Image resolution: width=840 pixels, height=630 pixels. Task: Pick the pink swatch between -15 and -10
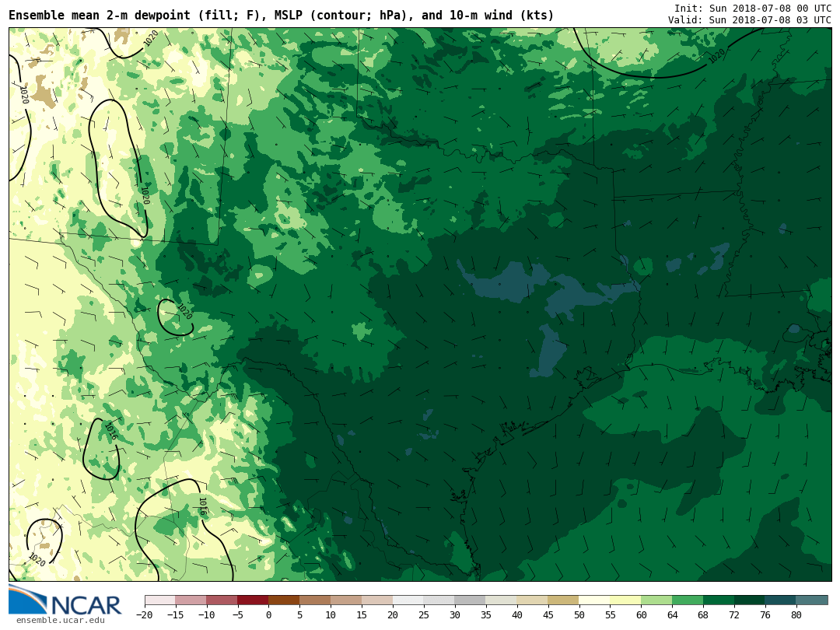[191, 600]
